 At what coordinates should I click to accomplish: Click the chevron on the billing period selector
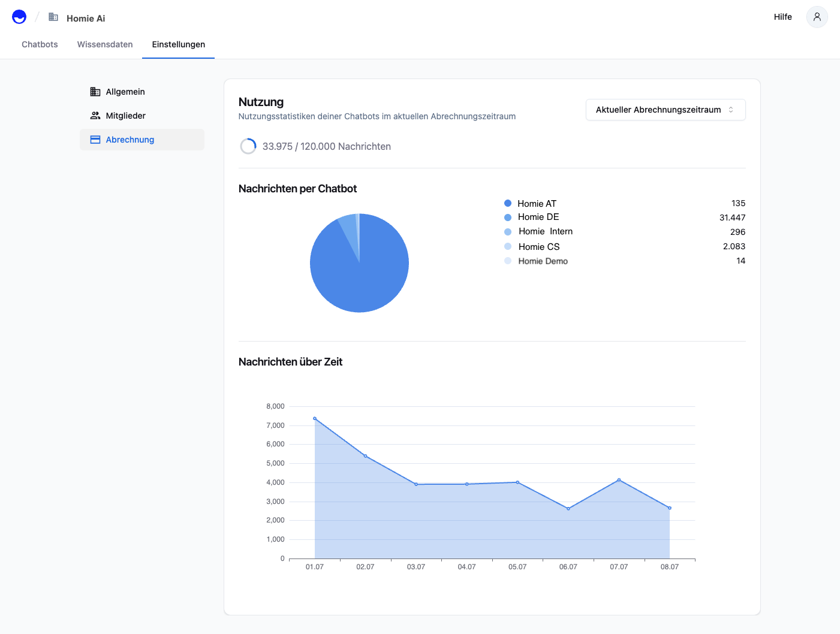coord(731,110)
